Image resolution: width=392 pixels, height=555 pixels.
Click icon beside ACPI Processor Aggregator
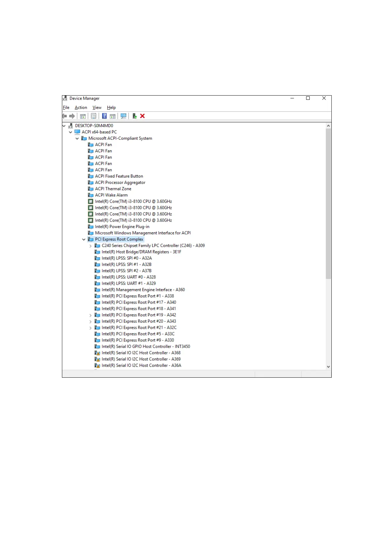tap(91, 183)
